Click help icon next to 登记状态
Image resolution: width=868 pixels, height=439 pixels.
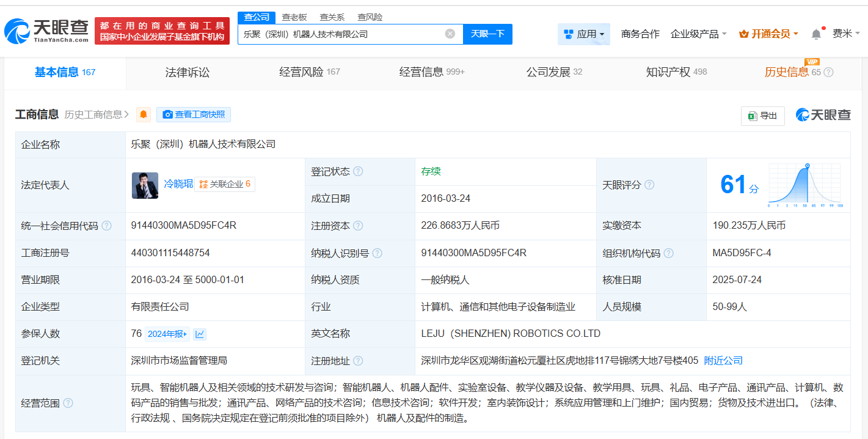358,172
